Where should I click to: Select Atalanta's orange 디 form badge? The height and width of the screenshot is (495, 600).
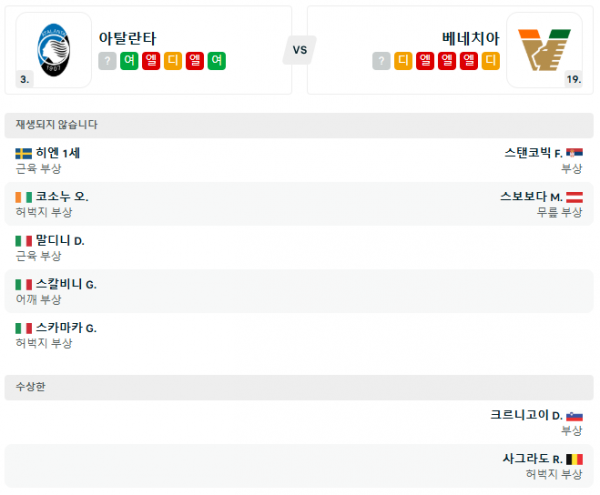click(x=173, y=61)
